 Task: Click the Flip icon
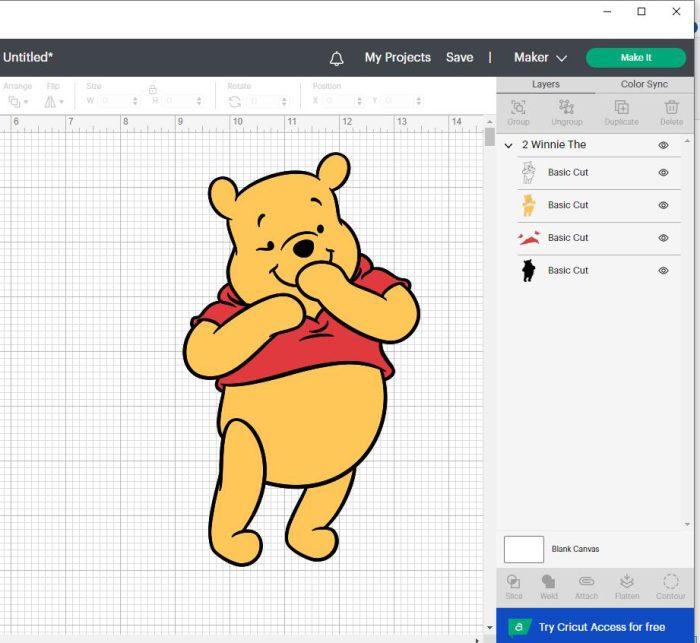click(50, 102)
